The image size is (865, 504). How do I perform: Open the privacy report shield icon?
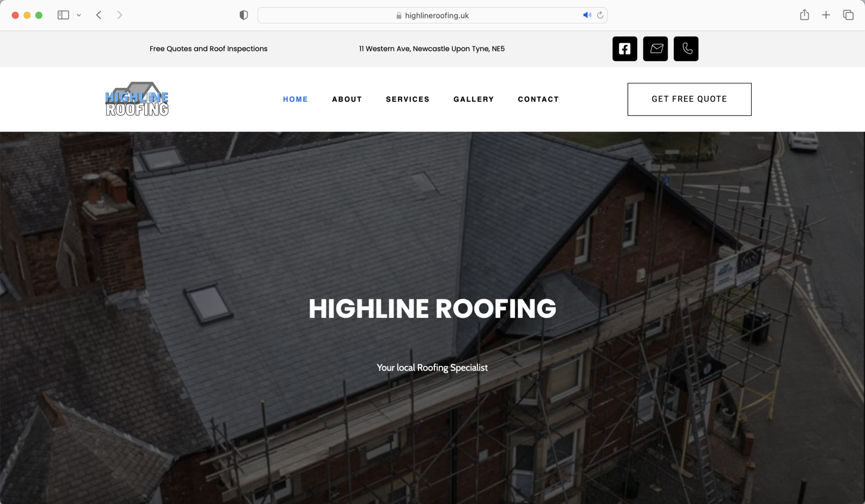coord(244,15)
